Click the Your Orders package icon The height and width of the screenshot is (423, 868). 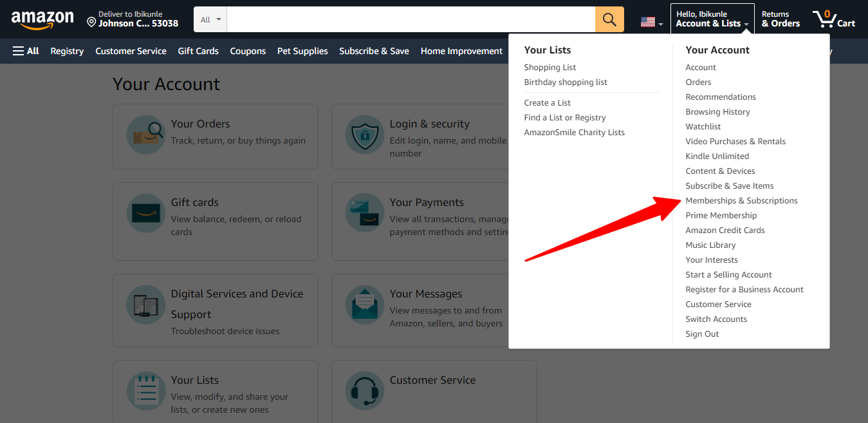tap(146, 135)
